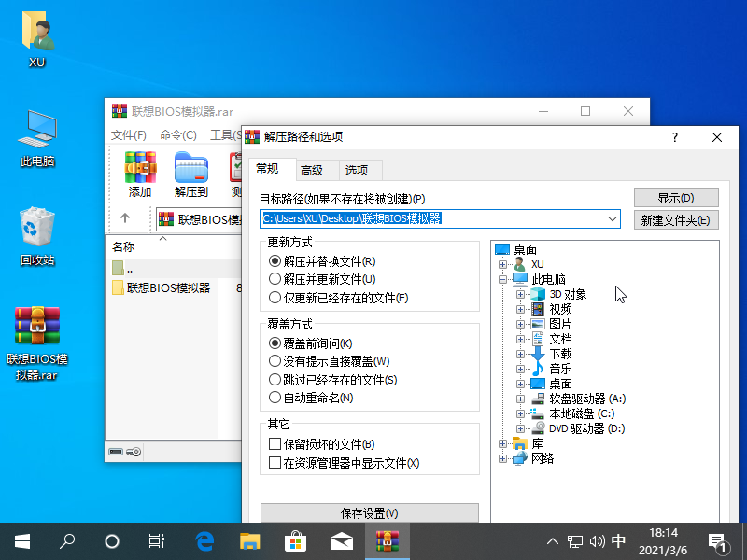Expand the 本地磁盘 (C:) tree node
This screenshot has height=560, width=747.
point(521,413)
